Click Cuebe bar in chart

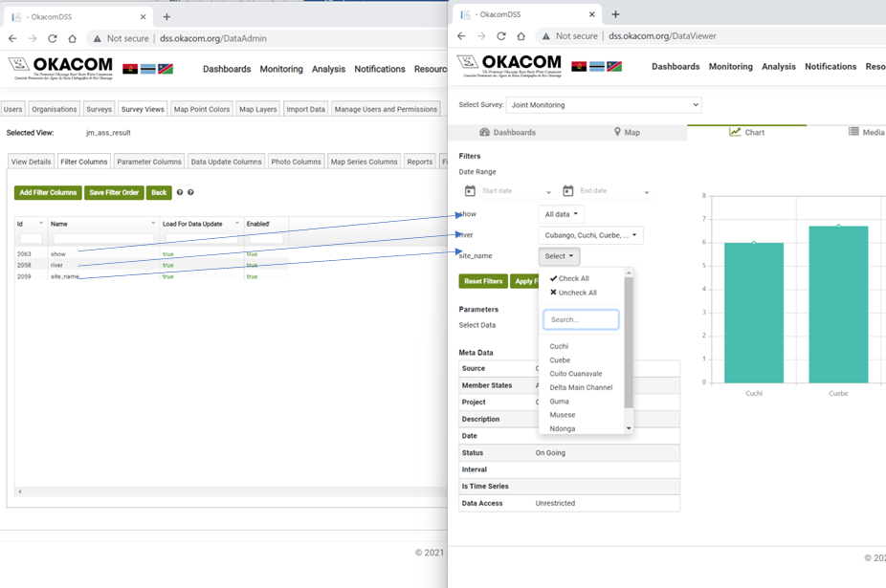tap(838, 304)
